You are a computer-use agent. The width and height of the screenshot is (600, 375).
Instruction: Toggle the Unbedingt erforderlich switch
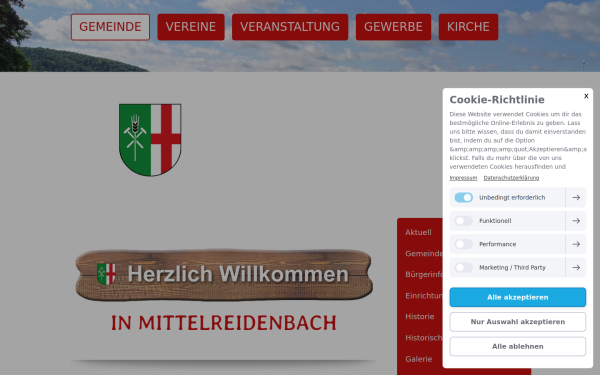[463, 197]
